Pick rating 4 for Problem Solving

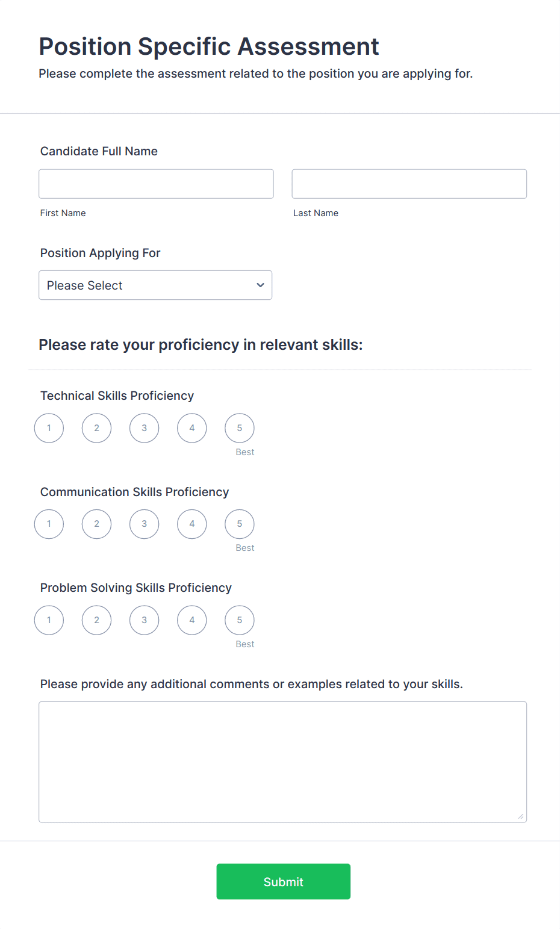coord(191,620)
